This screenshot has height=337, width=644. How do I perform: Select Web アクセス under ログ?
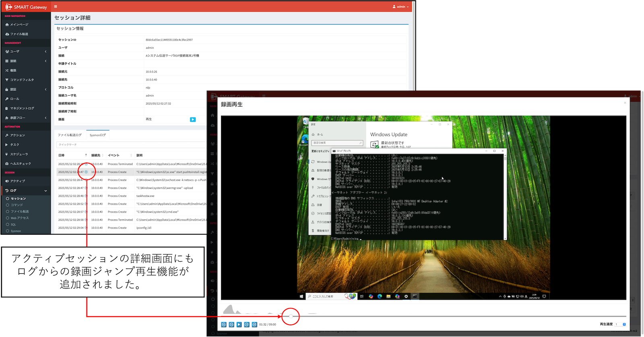click(x=19, y=218)
